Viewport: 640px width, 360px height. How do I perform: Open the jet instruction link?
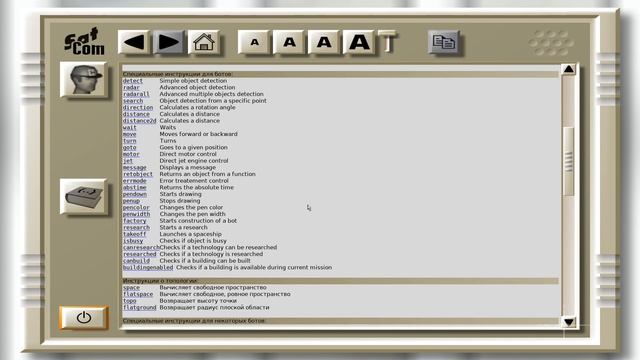[x=128, y=161]
